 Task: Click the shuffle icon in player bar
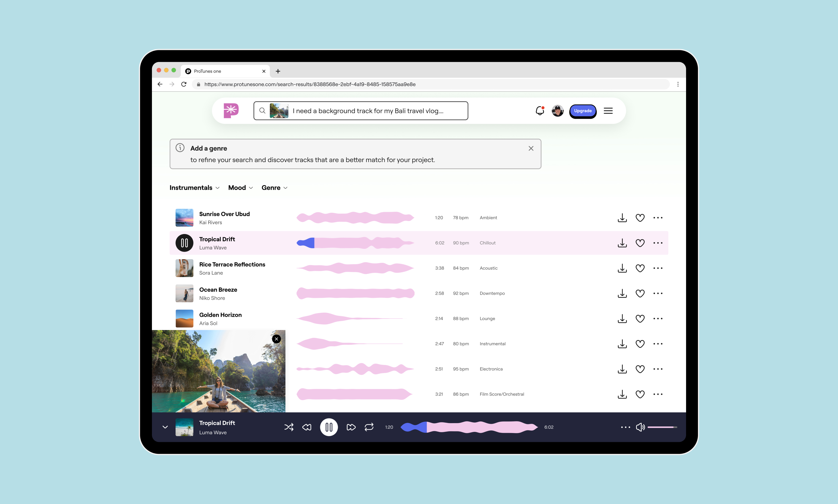click(x=289, y=427)
